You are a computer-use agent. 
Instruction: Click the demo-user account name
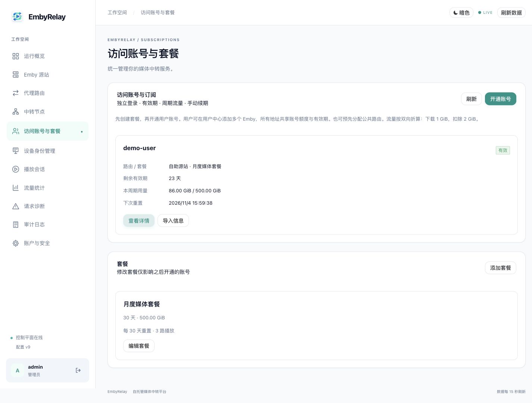(x=140, y=148)
